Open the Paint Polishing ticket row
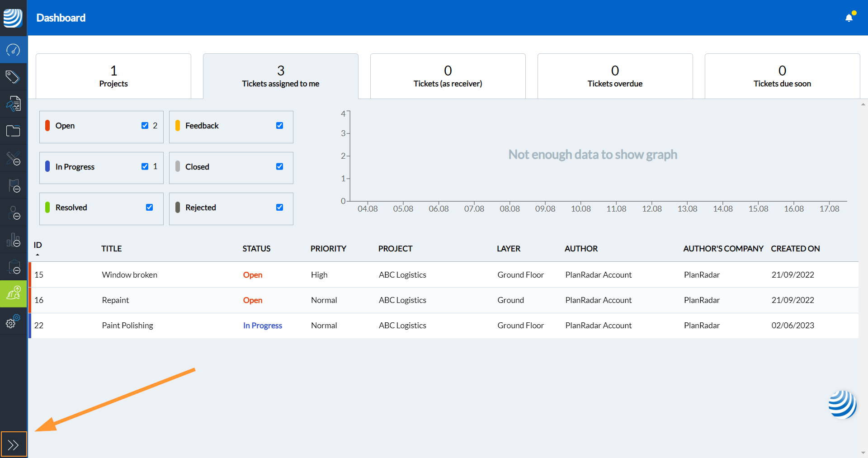 [127, 326]
